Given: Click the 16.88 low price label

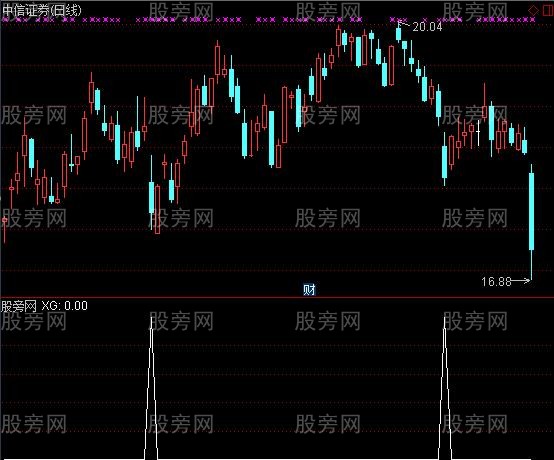Looking at the screenshot, I should pos(496,281).
